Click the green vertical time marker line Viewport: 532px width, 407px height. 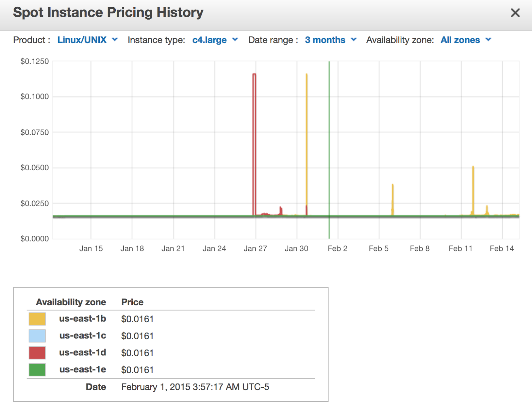[329, 150]
